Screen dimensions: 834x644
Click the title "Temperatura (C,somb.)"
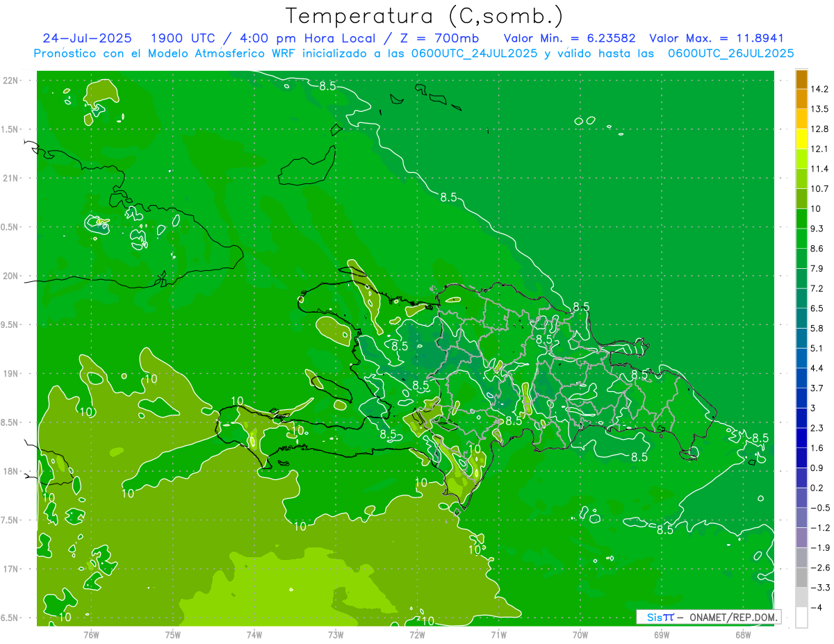coord(424,16)
